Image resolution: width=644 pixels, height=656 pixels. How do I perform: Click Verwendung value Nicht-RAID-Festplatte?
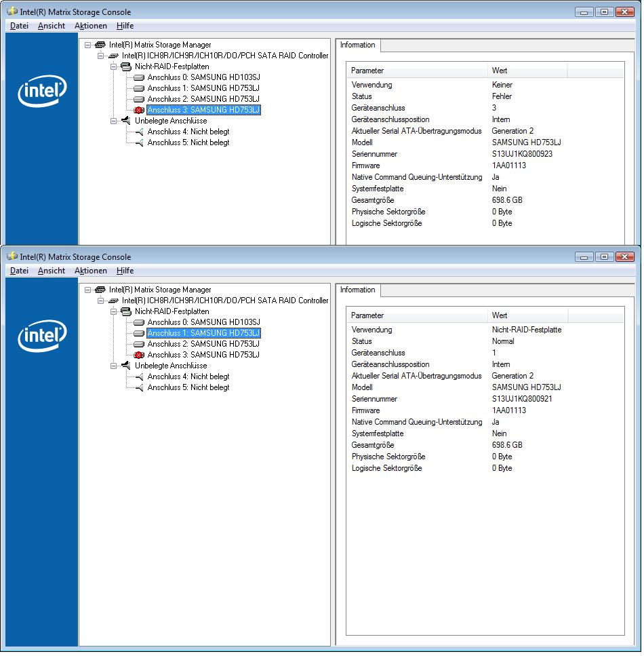[x=527, y=330]
